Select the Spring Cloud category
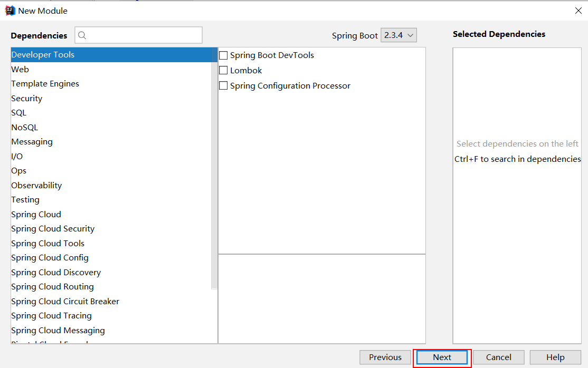 tap(112, 215)
